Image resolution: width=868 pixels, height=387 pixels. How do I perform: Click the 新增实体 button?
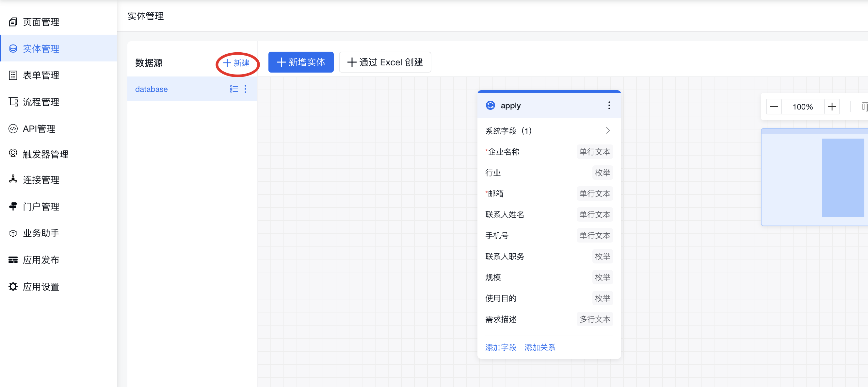tap(301, 62)
